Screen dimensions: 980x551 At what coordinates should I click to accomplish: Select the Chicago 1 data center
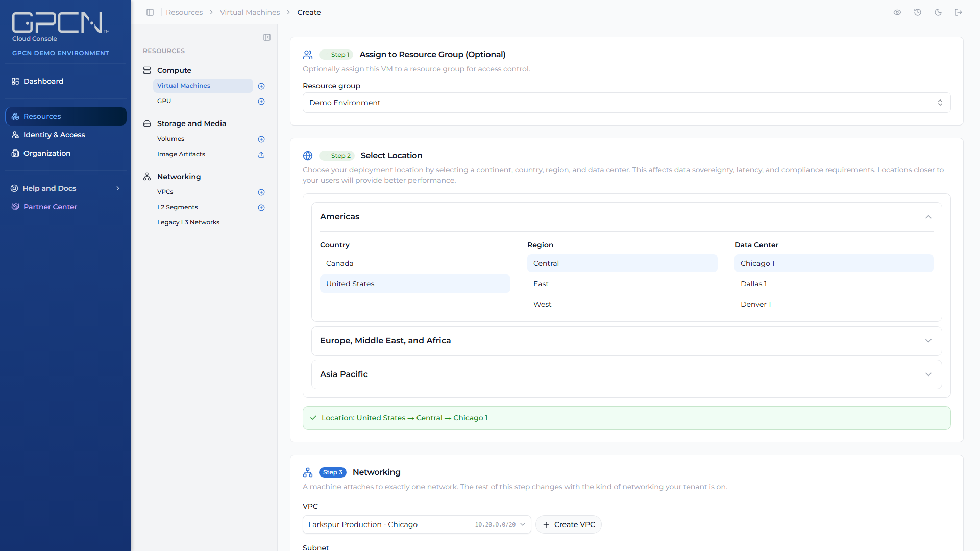tap(834, 263)
